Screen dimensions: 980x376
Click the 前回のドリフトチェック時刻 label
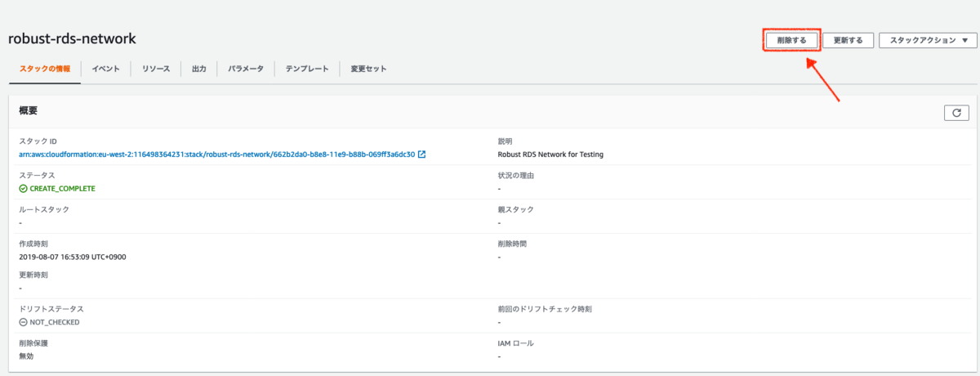544,309
